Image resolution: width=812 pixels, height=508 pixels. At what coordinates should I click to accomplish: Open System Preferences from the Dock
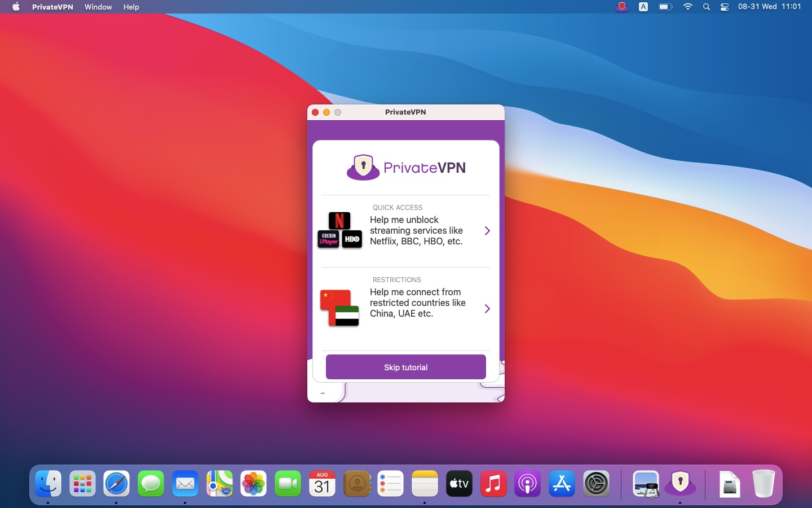596,484
